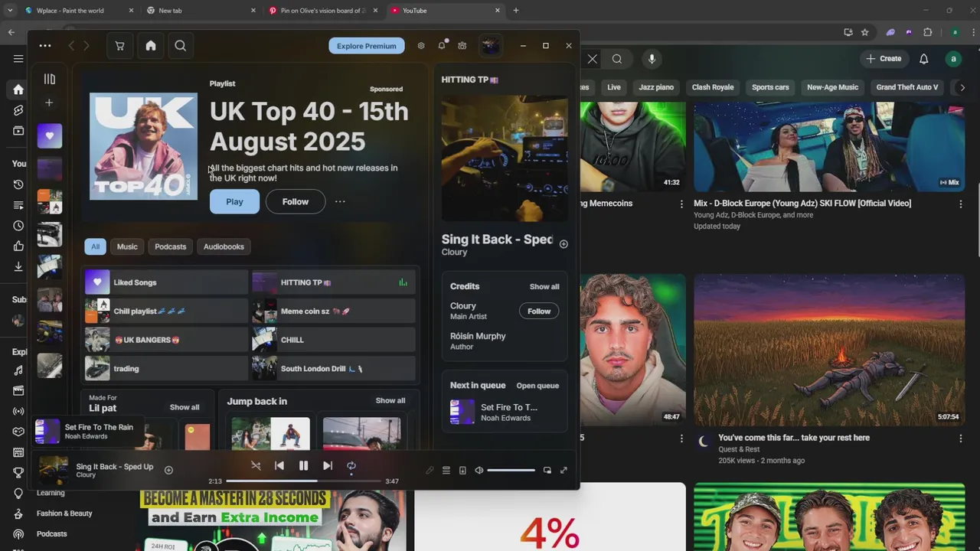Screen dimensions: 980x551
Task: Go forward using Spotify's forward arrow
Action: pyautogui.click(x=87, y=46)
